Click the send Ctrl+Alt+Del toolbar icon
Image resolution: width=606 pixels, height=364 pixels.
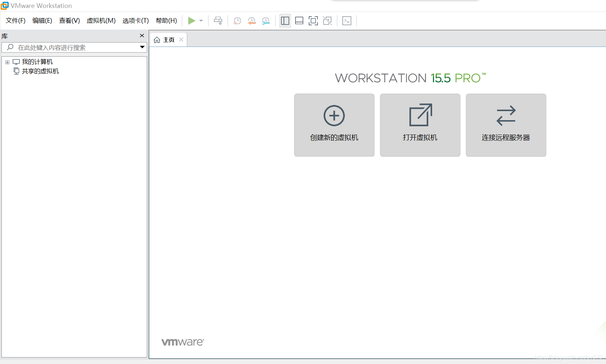[x=218, y=21]
